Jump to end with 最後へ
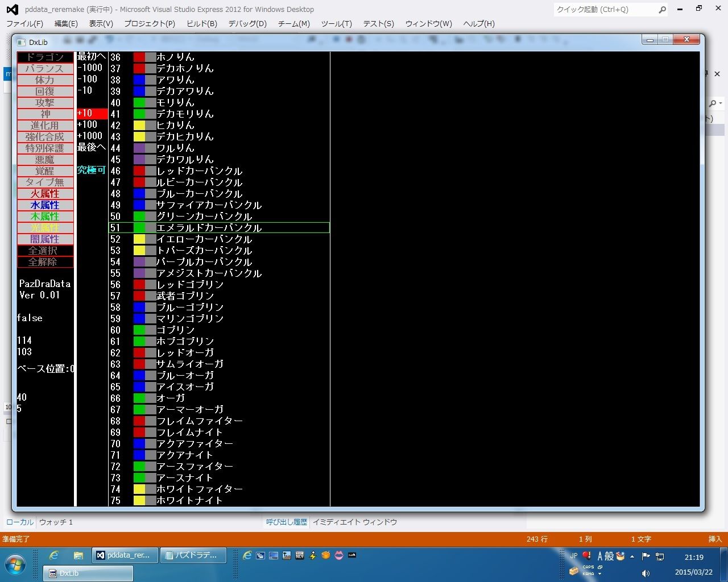Screen dimensions: 728x582 (x=92, y=147)
